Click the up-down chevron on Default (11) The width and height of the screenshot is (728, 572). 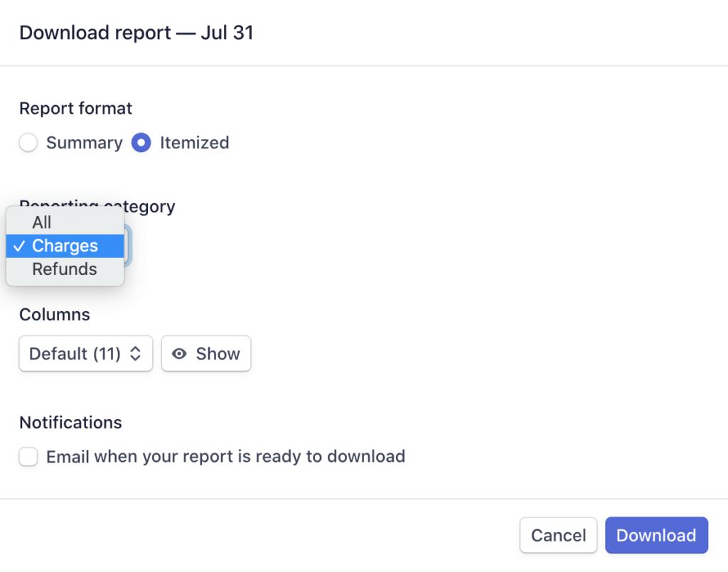point(135,353)
